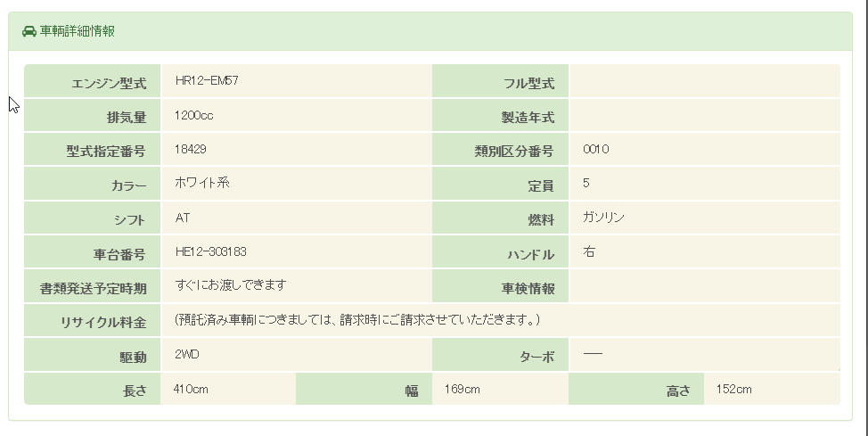
Task: Click the ホワイト系 color value
Action: 202,183
